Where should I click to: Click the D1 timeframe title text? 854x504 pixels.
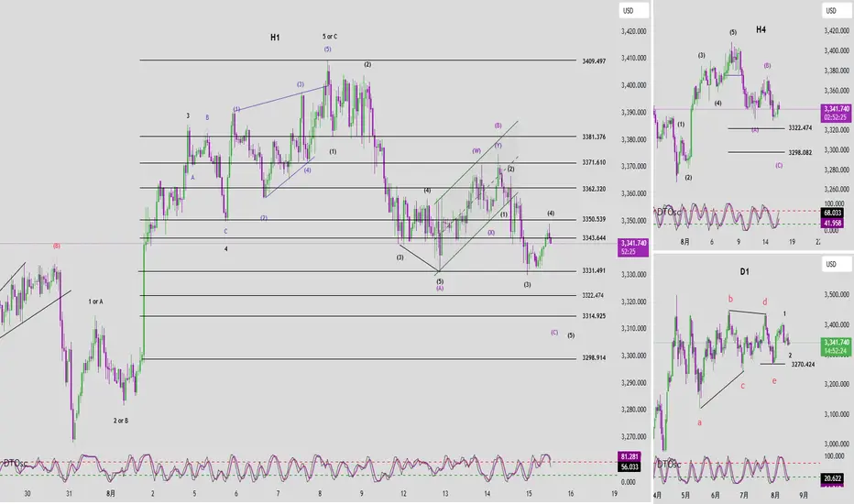[744, 271]
